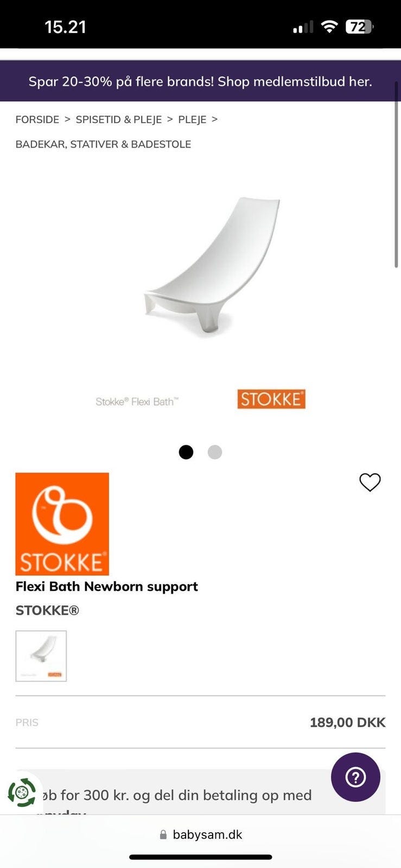Open the STOKKE® brand name link
The image size is (401, 868).
pos(47,610)
